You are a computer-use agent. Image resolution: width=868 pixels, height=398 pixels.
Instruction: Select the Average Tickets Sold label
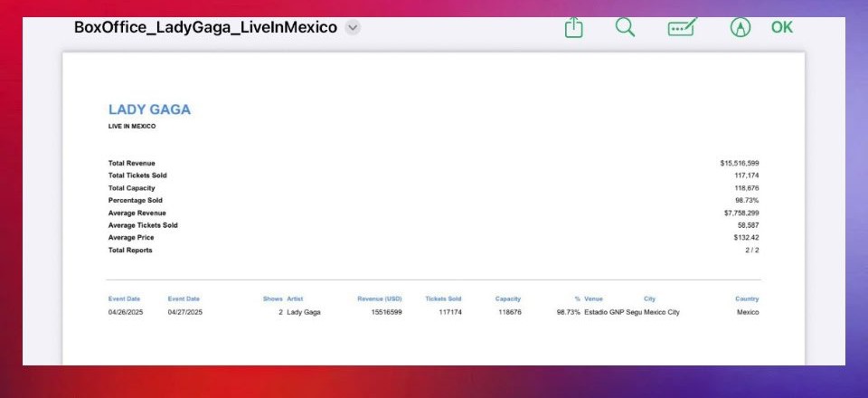pos(143,225)
